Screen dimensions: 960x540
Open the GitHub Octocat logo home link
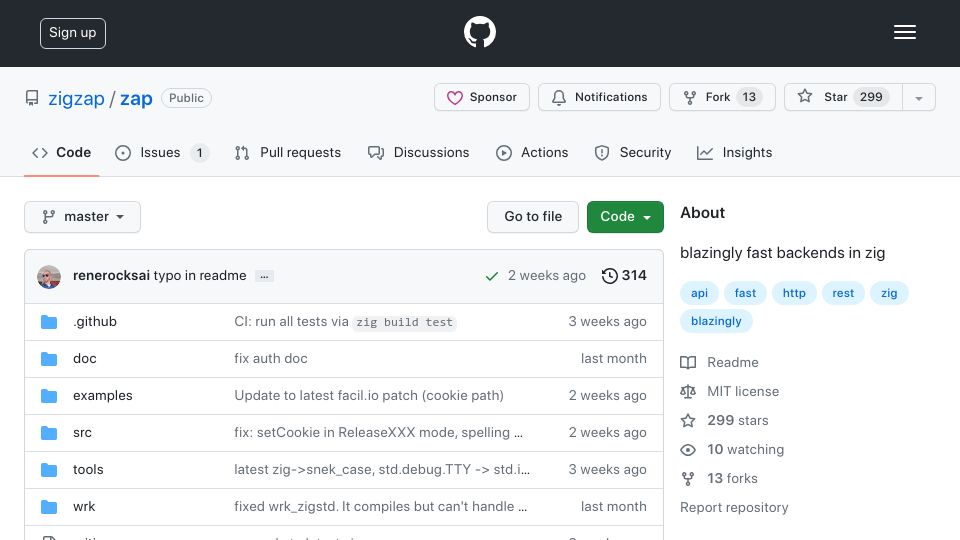[x=479, y=32]
